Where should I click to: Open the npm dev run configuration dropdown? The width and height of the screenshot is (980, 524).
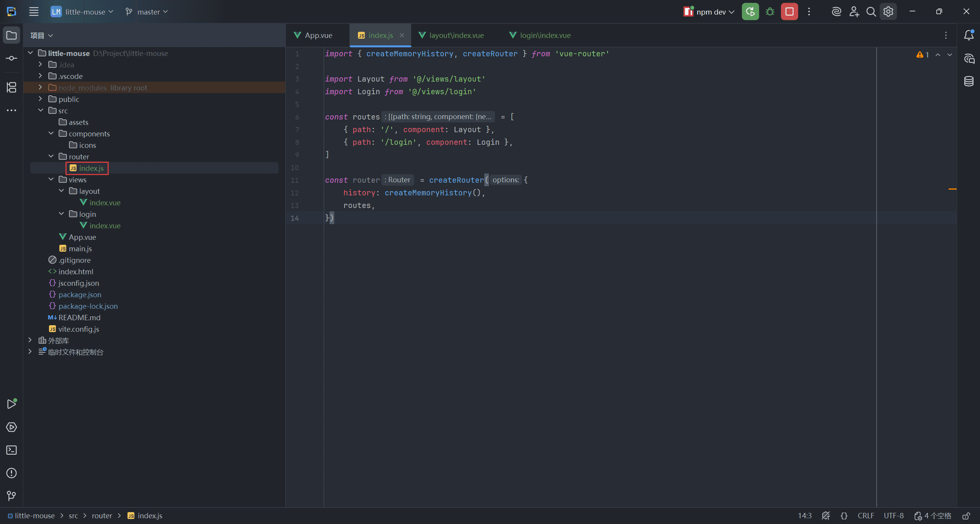pos(710,12)
